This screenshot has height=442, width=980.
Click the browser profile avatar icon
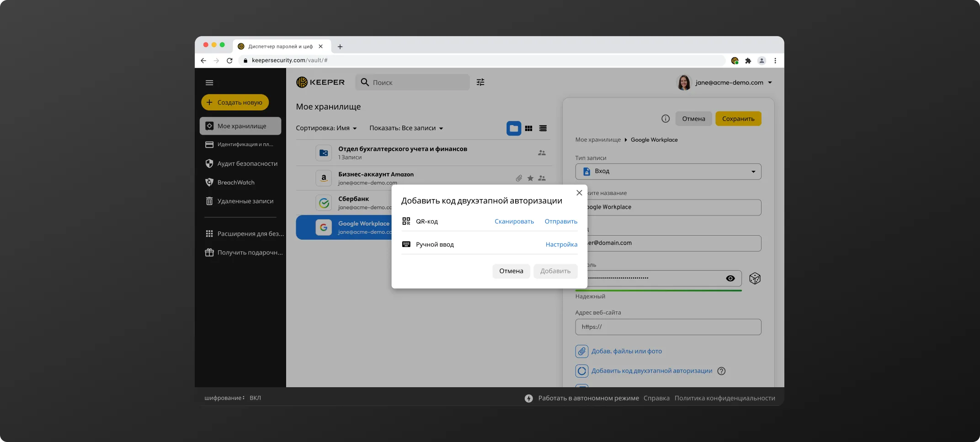[x=762, y=60]
